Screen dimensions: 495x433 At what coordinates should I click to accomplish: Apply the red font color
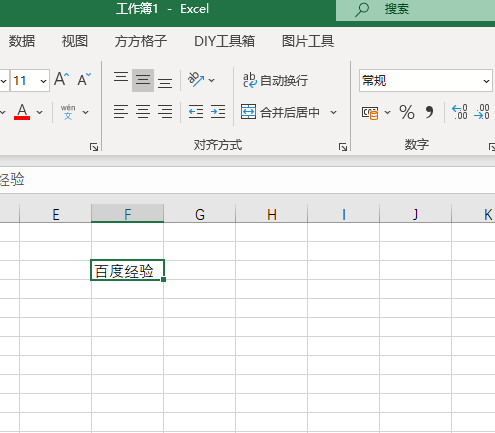click(22, 112)
